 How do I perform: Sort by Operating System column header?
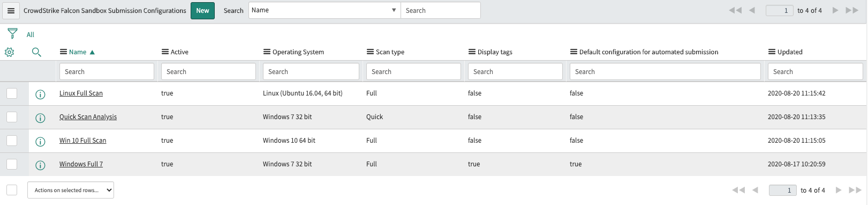pos(298,52)
